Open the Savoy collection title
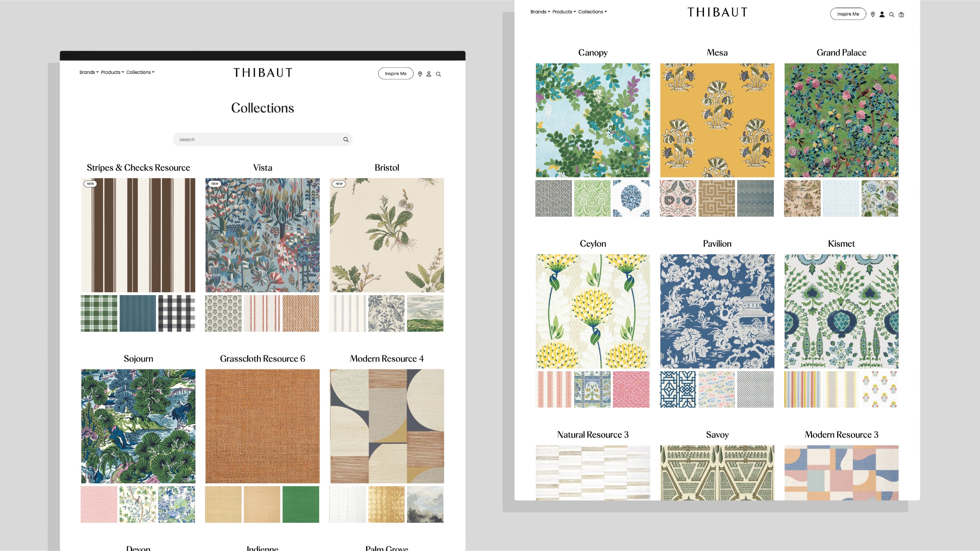 click(717, 435)
